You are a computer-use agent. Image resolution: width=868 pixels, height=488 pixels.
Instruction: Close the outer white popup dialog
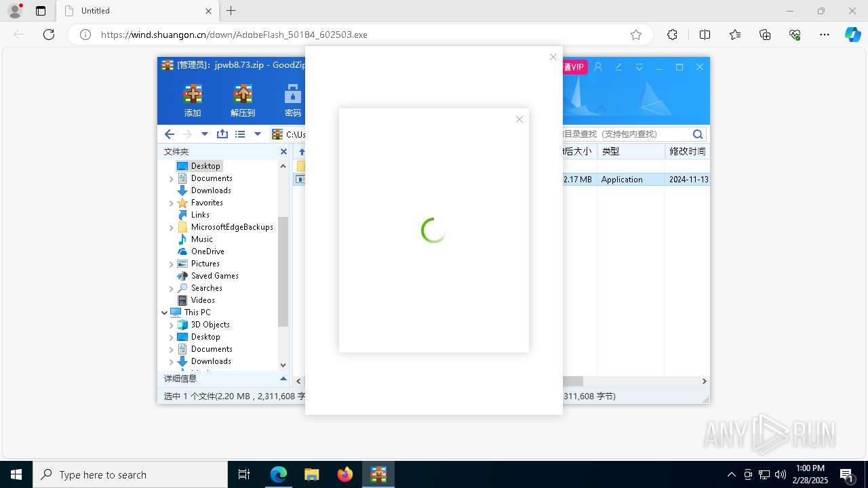pos(553,57)
